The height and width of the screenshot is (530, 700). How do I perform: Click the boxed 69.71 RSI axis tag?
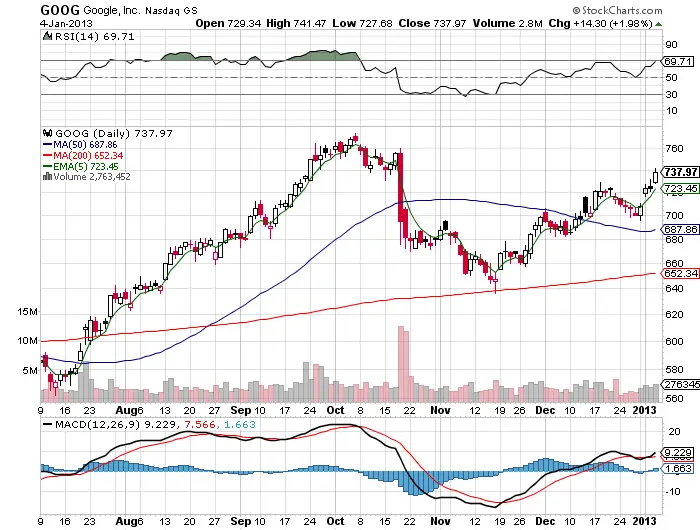click(678, 61)
